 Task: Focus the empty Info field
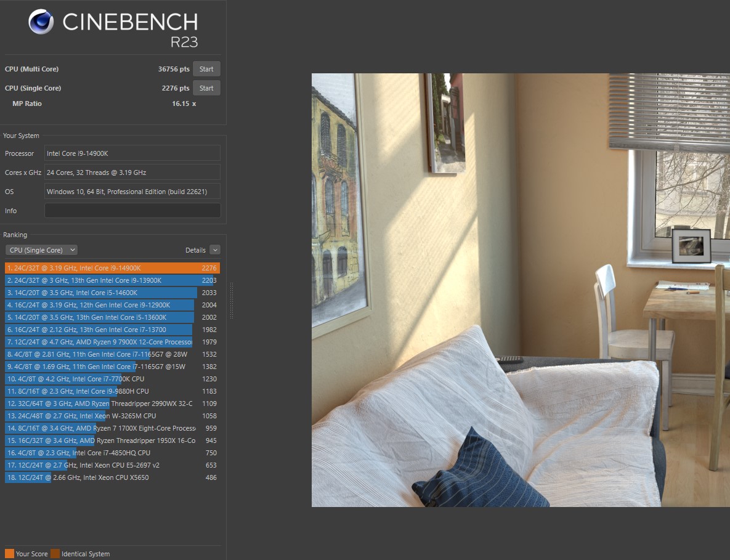coord(132,211)
